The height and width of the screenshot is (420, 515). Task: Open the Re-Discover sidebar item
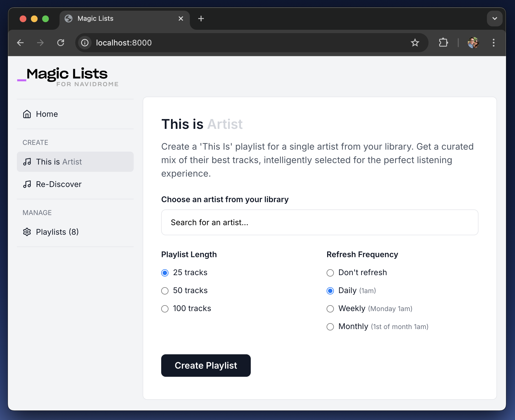[75, 184]
